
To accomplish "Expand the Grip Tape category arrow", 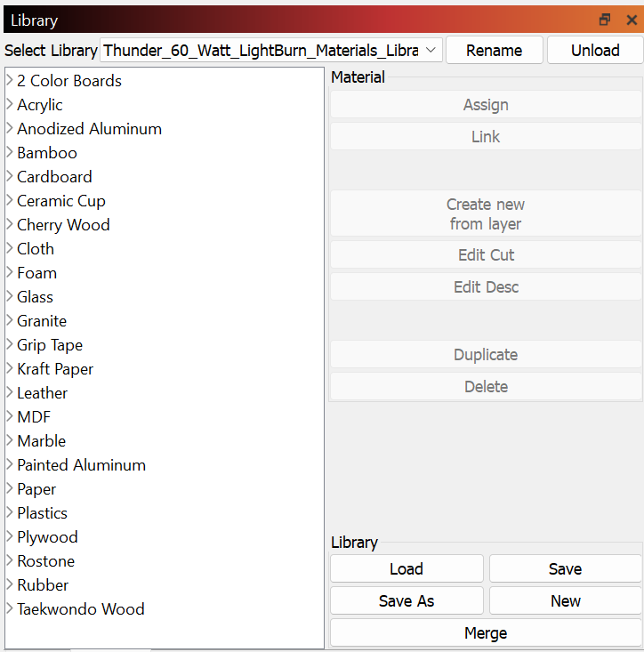I will coord(10,344).
